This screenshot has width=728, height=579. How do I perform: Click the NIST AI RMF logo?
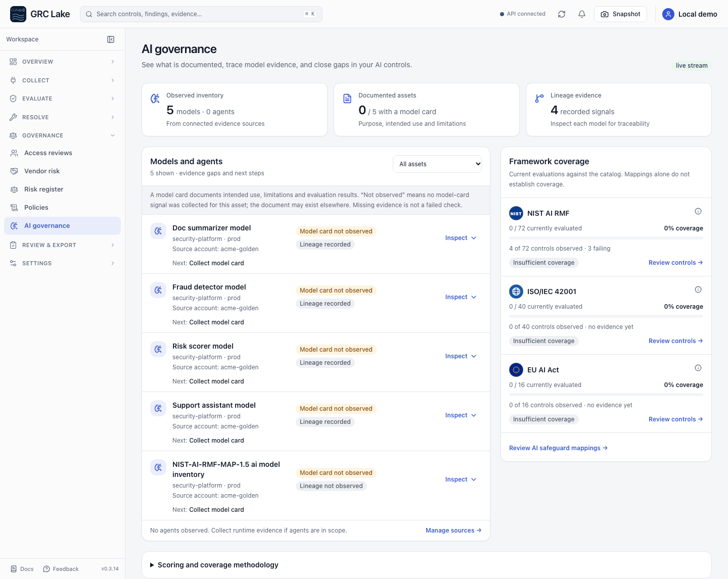tap(516, 213)
